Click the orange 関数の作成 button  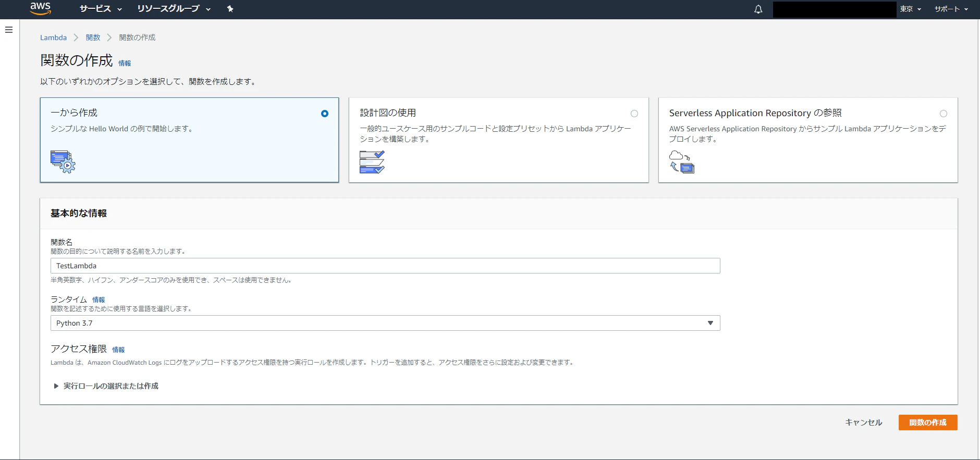[928, 422]
